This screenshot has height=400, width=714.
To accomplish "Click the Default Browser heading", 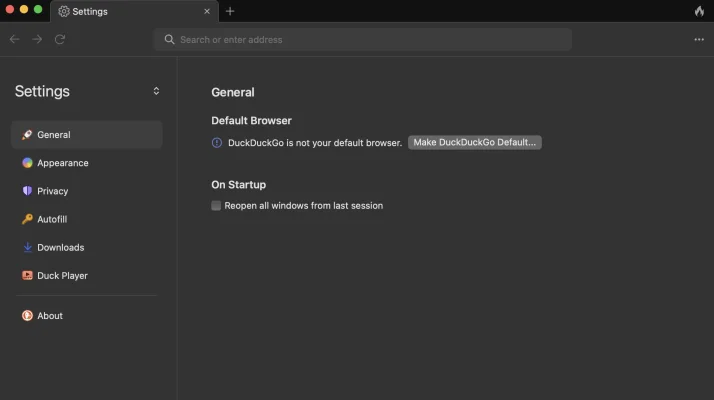I will [x=251, y=121].
